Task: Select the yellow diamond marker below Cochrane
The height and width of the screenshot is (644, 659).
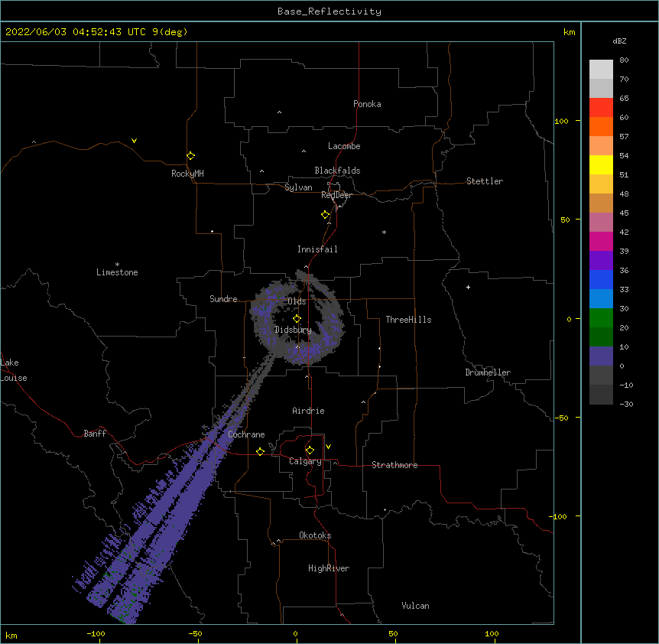Action: coord(260,451)
